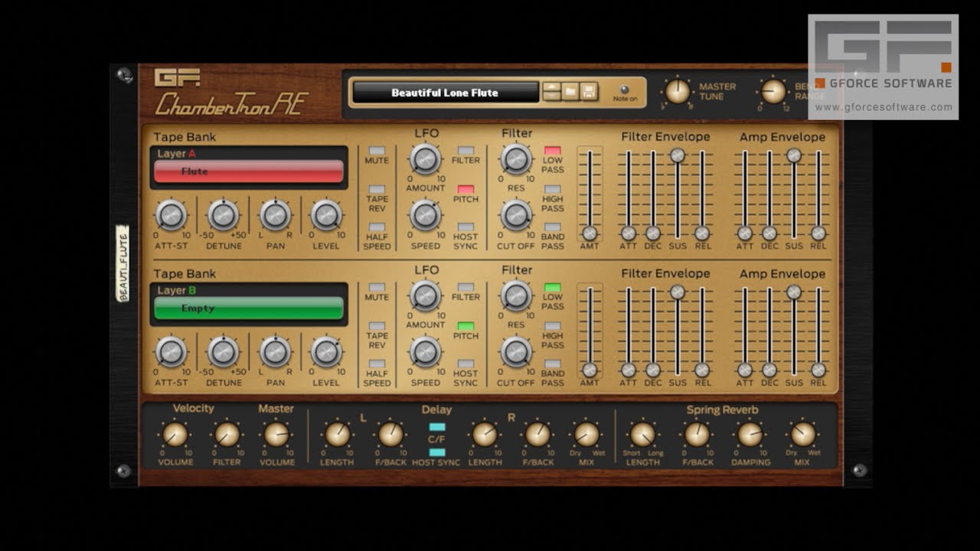This screenshot has height=551, width=980.
Task: Click Layer A LFO Amount knob
Action: (425, 158)
